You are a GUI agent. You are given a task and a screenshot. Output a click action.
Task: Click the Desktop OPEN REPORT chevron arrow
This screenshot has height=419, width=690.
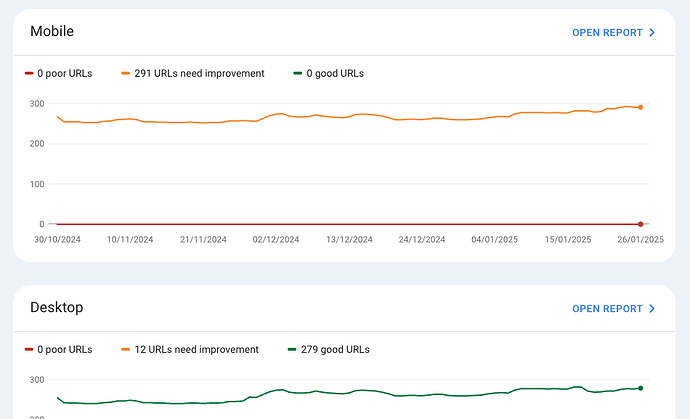(652, 309)
